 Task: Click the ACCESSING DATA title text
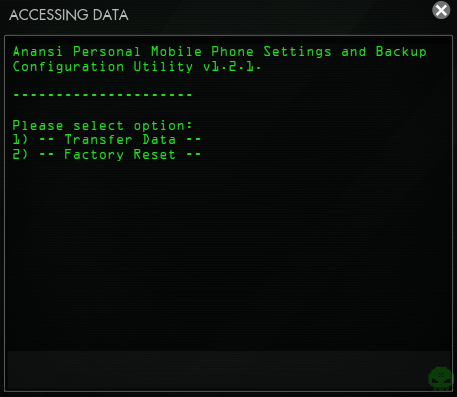tap(69, 15)
